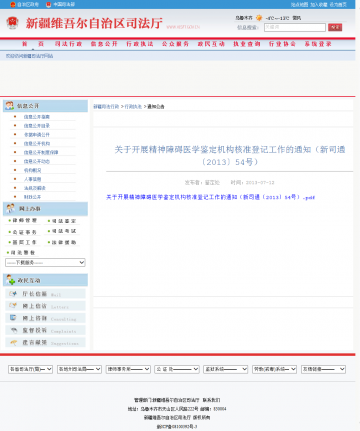Image resolution: width=360 pixels, height=431 pixels.
Task: Expand the 监狱系统 footer dropdown
Action: 226,369
